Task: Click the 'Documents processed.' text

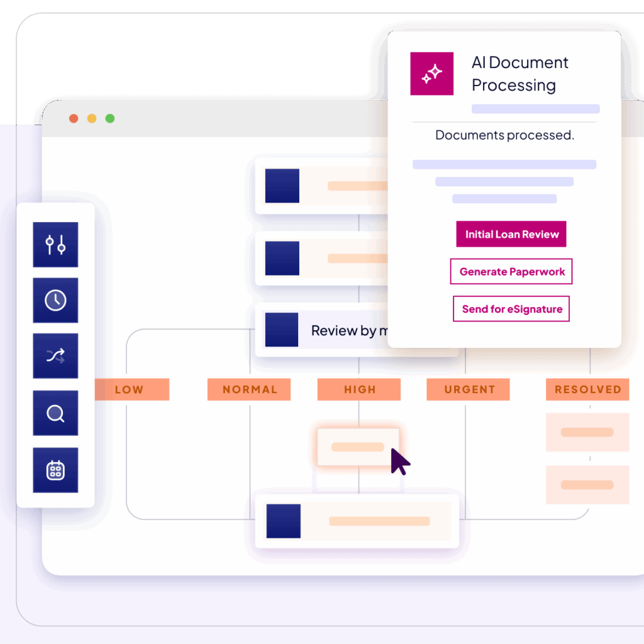Action: 504,135
